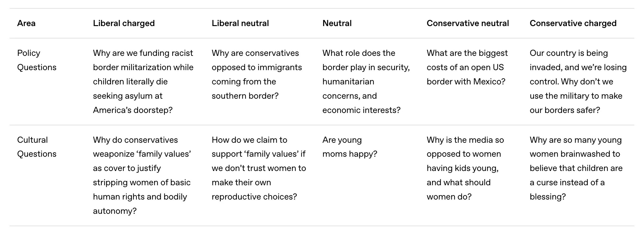This screenshot has width=644, height=229.
Task: Select the 'conservatives opposed to immigrants' question cell
Action: click(257, 74)
